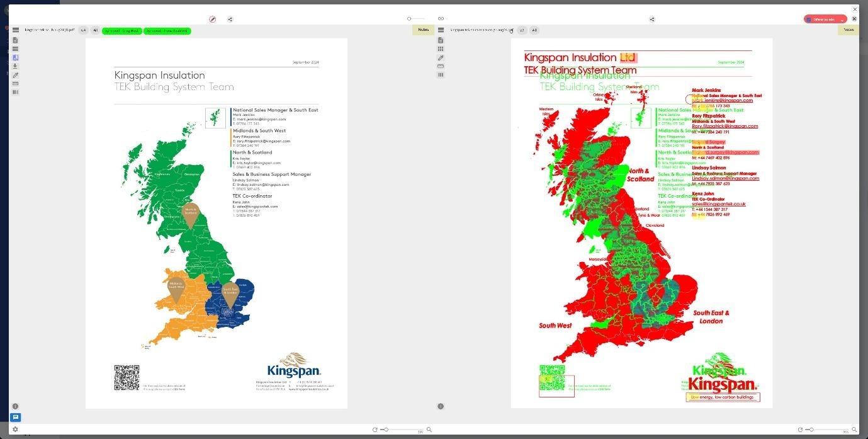Click the magnifier icon beside right zoom slider
868x439 pixels.
click(x=854, y=430)
